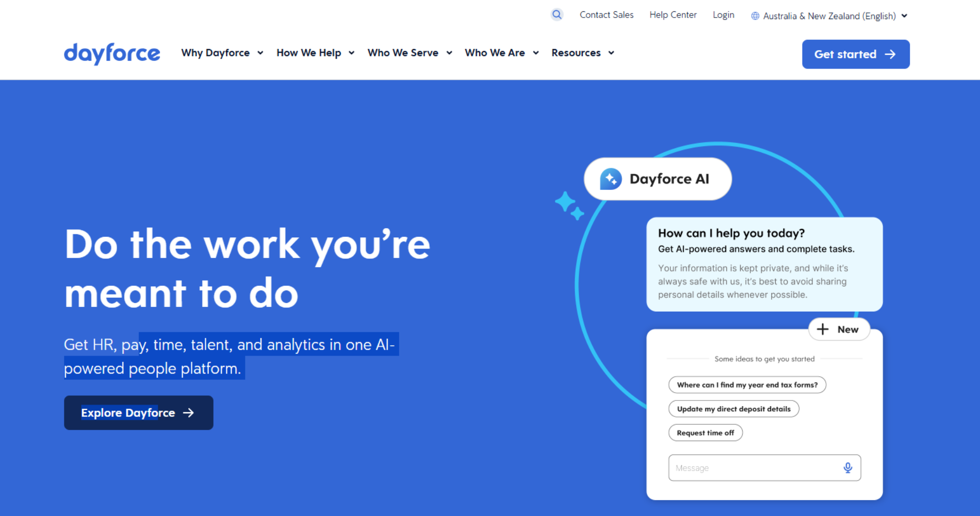The width and height of the screenshot is (980, 516).
Task: Click the Get started button
Action: pos(855,54)
